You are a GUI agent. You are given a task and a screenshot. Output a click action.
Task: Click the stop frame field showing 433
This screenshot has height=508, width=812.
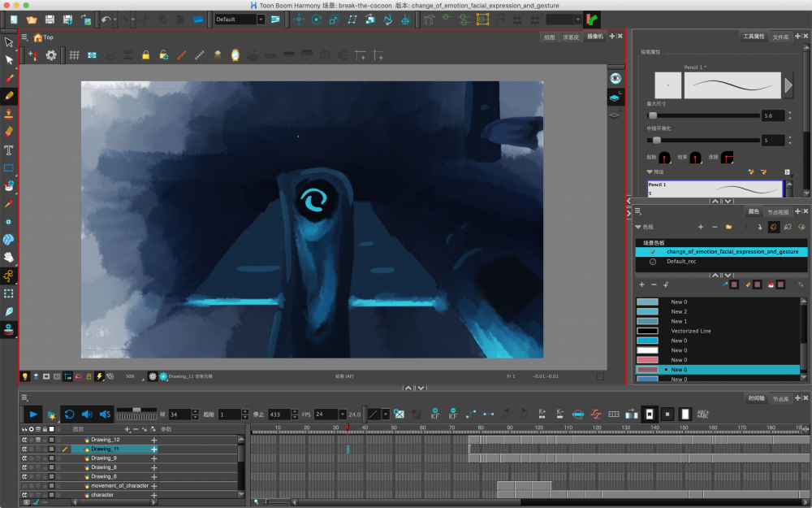(x=279, y=415)
